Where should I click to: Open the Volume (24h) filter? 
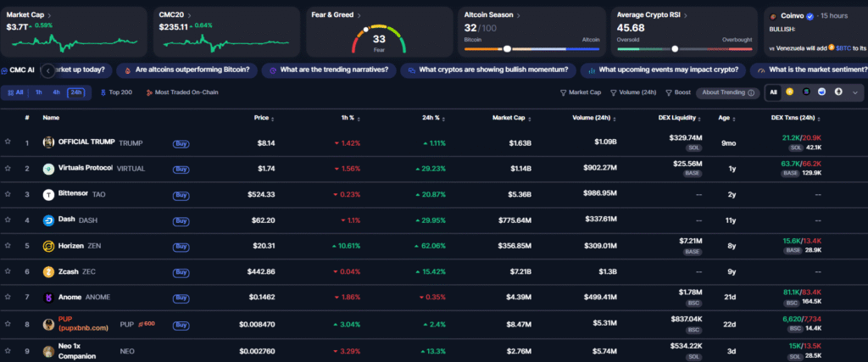[x=632, y=92]
